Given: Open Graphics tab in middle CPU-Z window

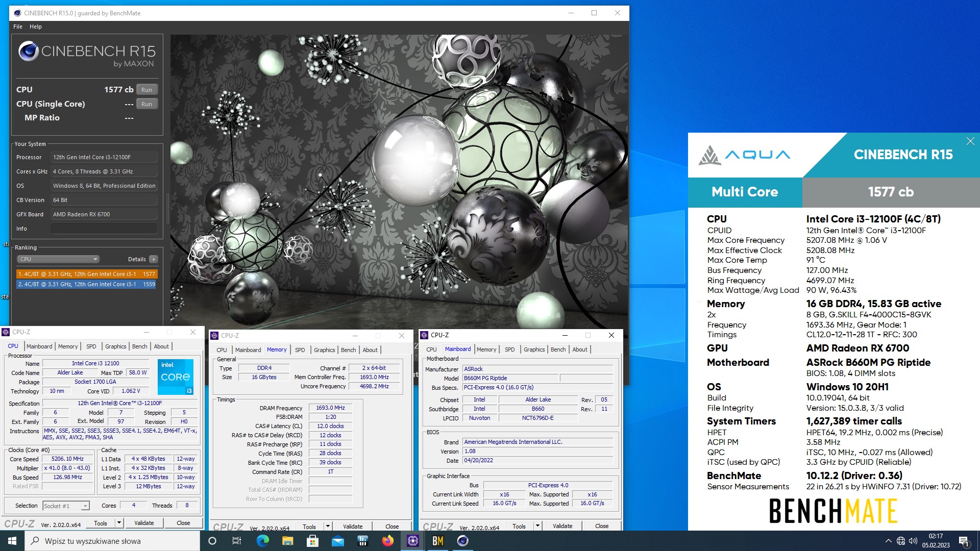Looking at the screenshot, I should 325,350.
